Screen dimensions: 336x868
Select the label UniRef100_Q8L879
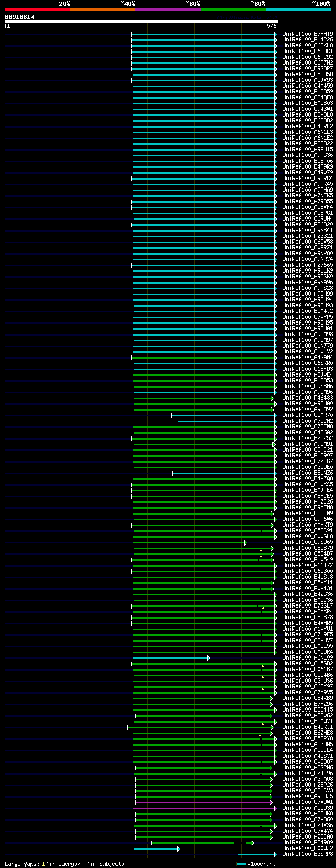[x=308, y=548]
